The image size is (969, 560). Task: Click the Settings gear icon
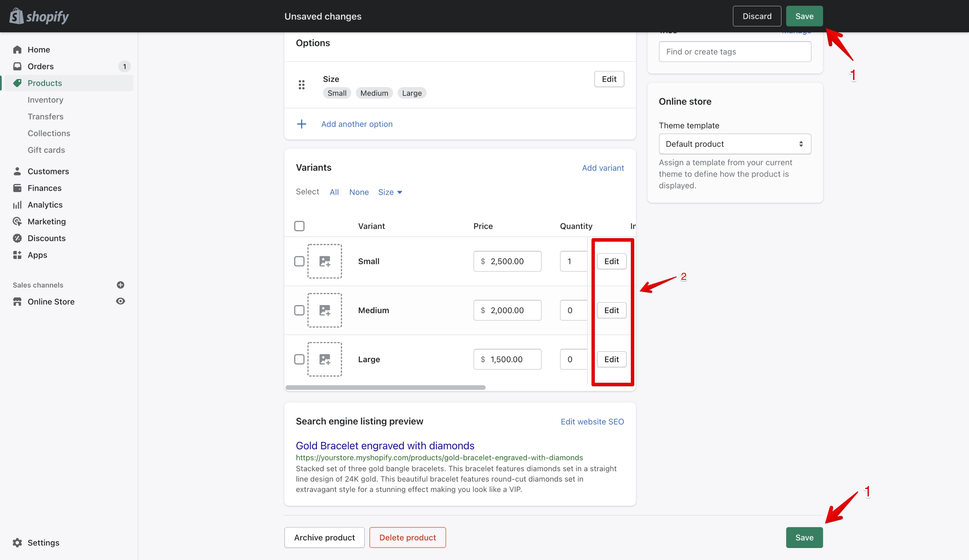pos(17,543)
